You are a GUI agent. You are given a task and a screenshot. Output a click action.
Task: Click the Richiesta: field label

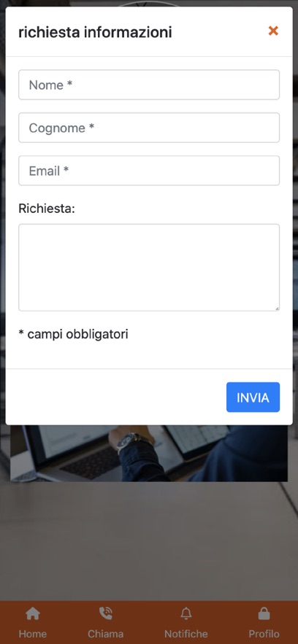[x=47, y=209]
